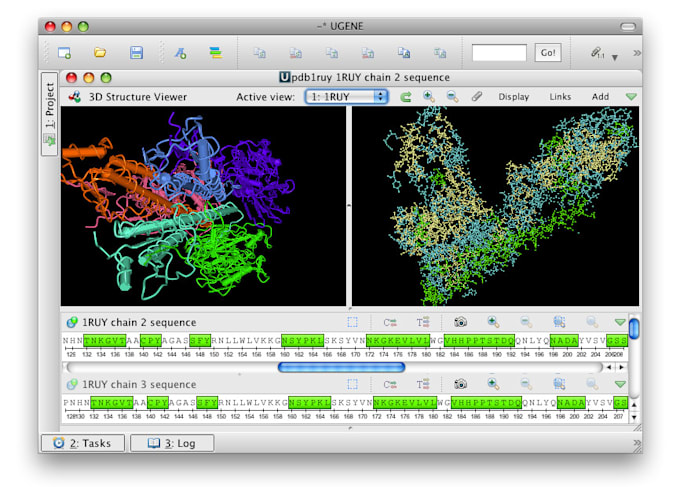Toggle the Project side panel tab
Image resolution: width=680 pixels, height=487 pixels.
point(49,105)
